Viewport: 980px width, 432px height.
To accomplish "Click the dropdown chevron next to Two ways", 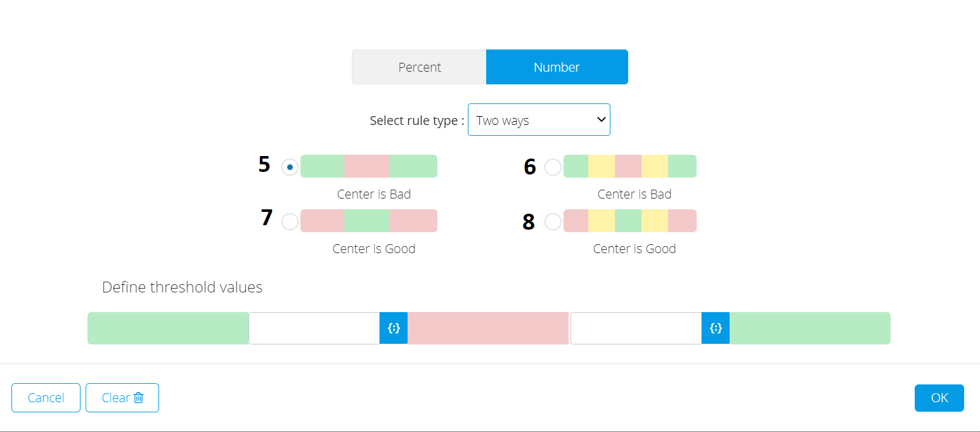I will [x=602, y=120].
